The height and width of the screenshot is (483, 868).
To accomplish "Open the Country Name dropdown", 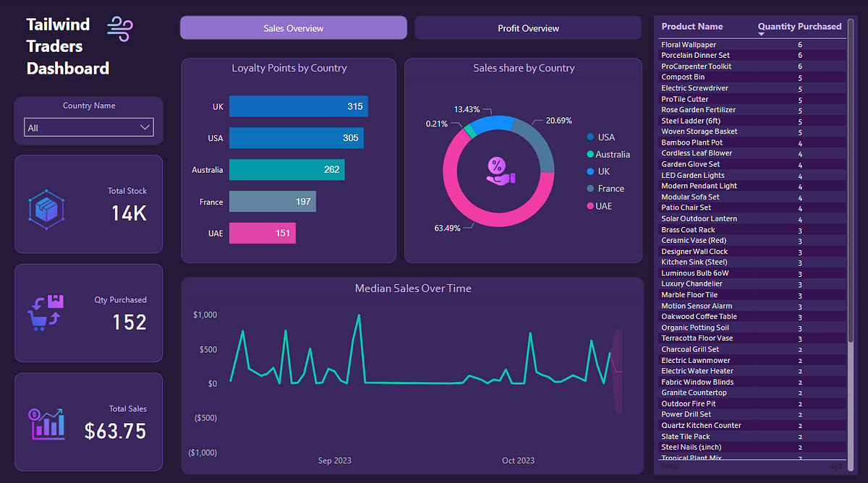I will pos(88,127).
